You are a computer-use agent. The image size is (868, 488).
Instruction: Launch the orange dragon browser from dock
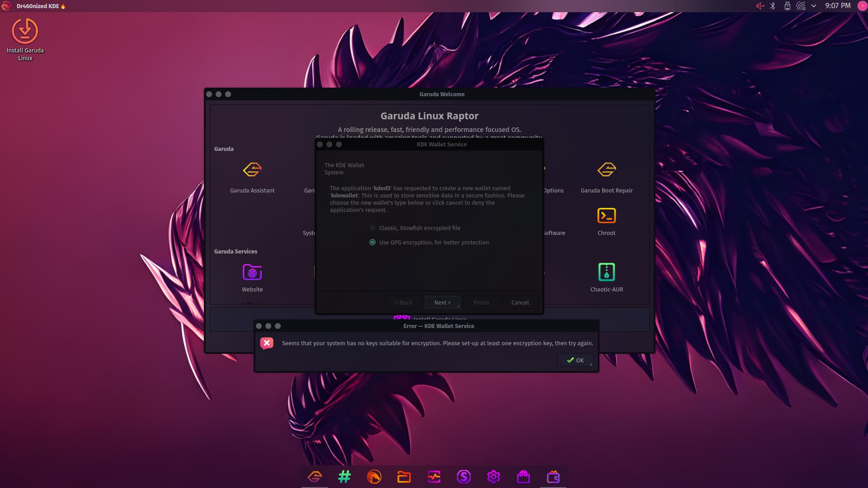click(374, 477)
